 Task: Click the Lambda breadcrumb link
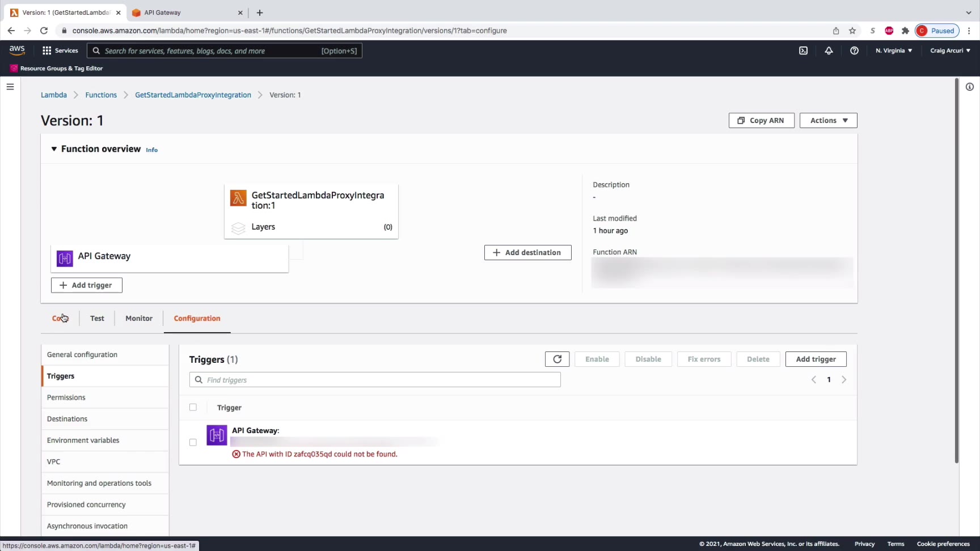pyautogui.click(x=54, y=95)
